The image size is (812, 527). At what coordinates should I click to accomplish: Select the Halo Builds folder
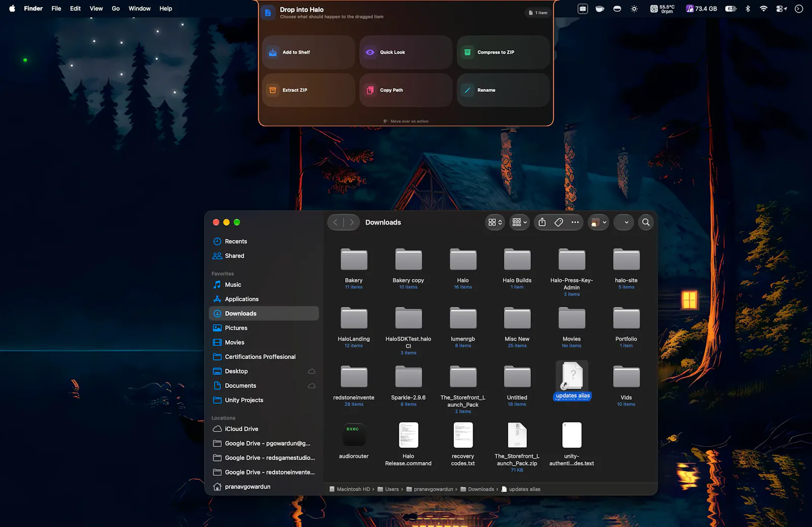pos(517,268)
